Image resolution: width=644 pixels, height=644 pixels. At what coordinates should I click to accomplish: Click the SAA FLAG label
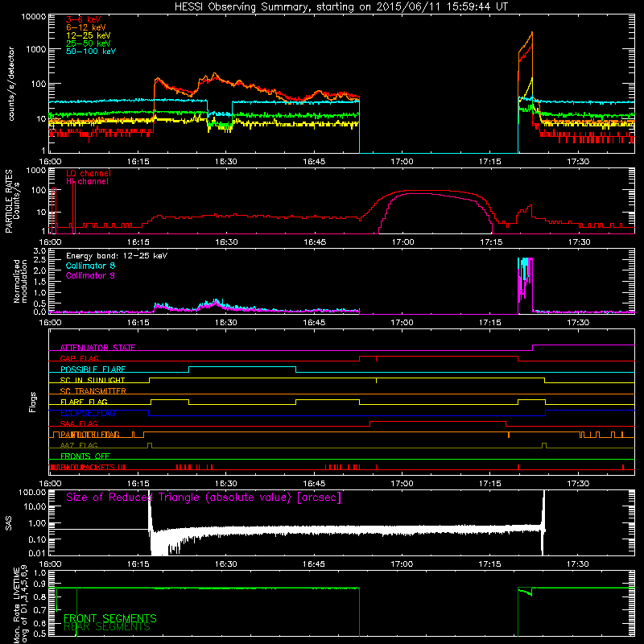[x=79, y=423]
